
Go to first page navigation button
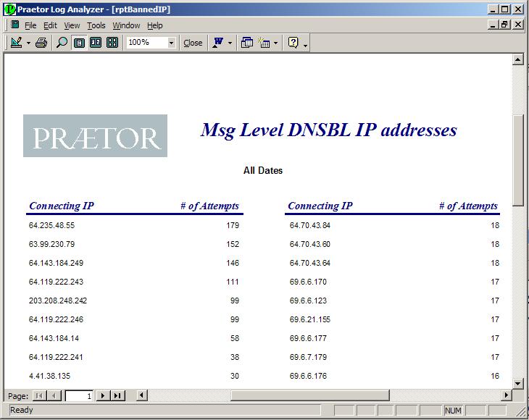pyautogui.click(x=39, y=395)
